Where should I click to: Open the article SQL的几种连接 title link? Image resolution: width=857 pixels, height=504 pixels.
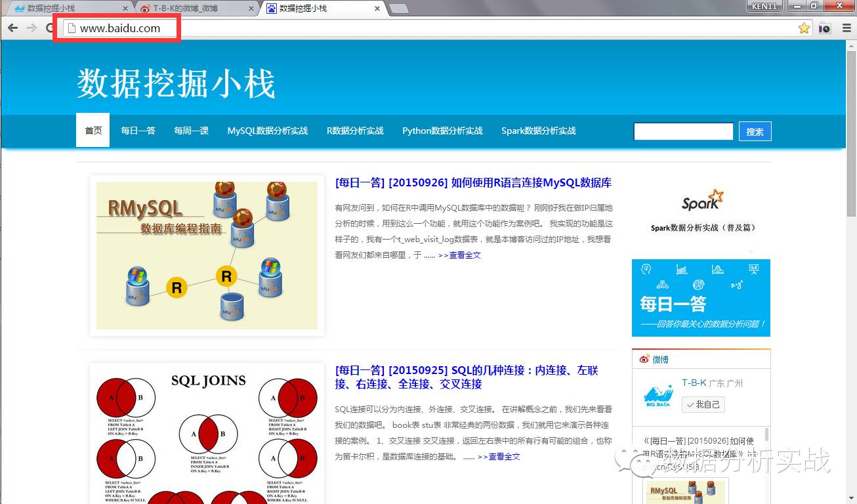point(467,377)
